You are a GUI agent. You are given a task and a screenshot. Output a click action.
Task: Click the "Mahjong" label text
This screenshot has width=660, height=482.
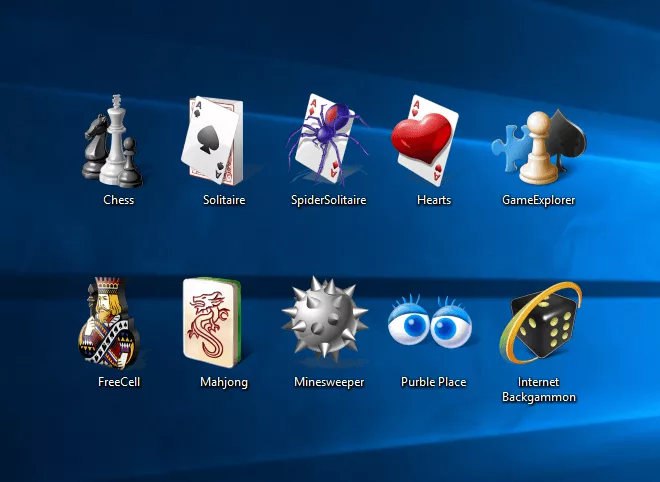(x=224, y=382)
